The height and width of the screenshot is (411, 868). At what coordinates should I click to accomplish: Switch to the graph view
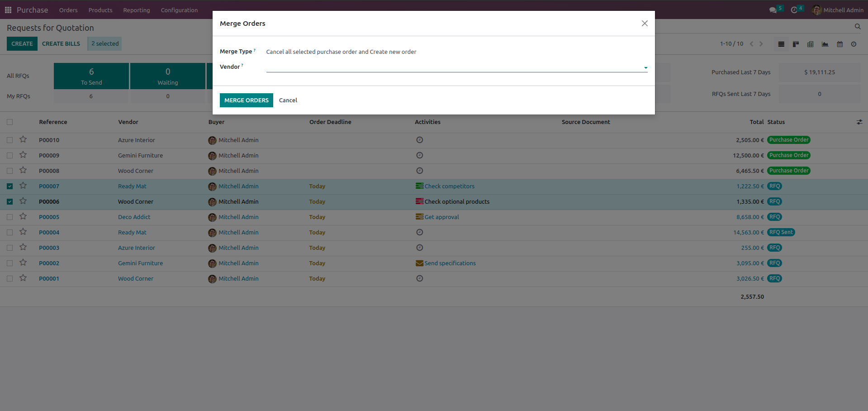pos(825,44)
